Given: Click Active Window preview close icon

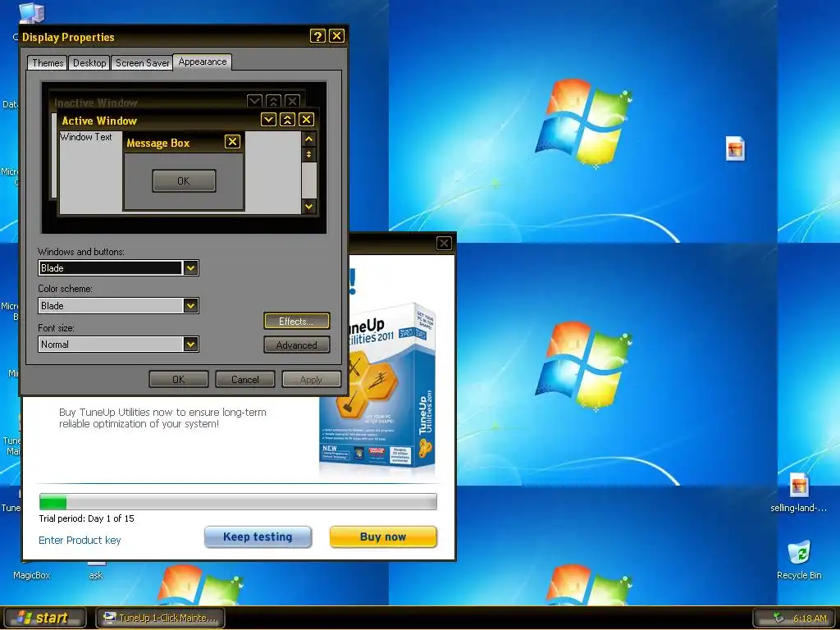Looking at the screenshot, I should pyautogui.click(x=306, y=120).
